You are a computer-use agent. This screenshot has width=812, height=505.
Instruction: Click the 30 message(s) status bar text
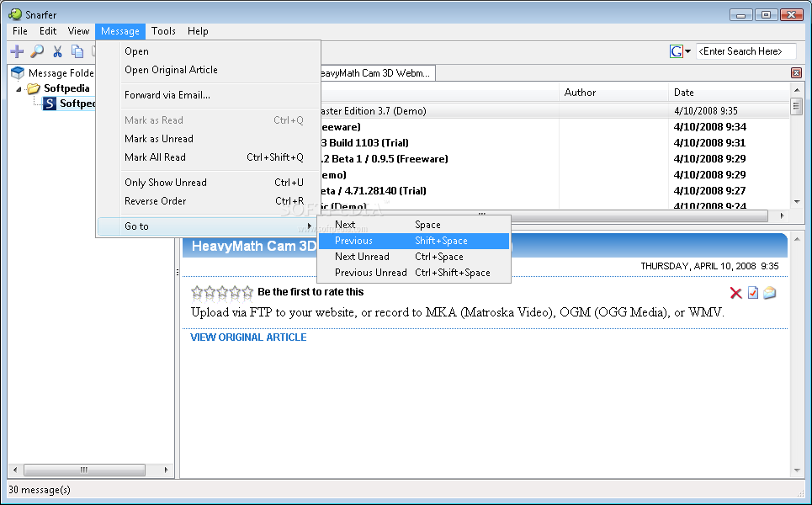pos(40,490)
